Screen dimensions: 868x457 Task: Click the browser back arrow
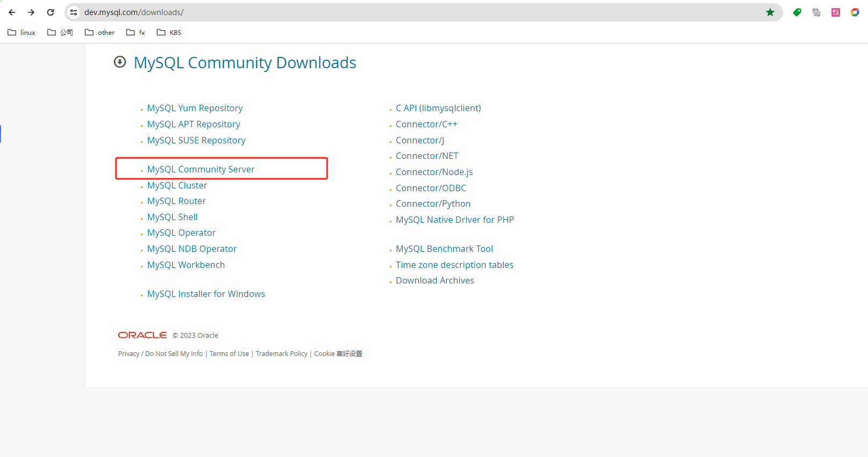tap(12, 12)
